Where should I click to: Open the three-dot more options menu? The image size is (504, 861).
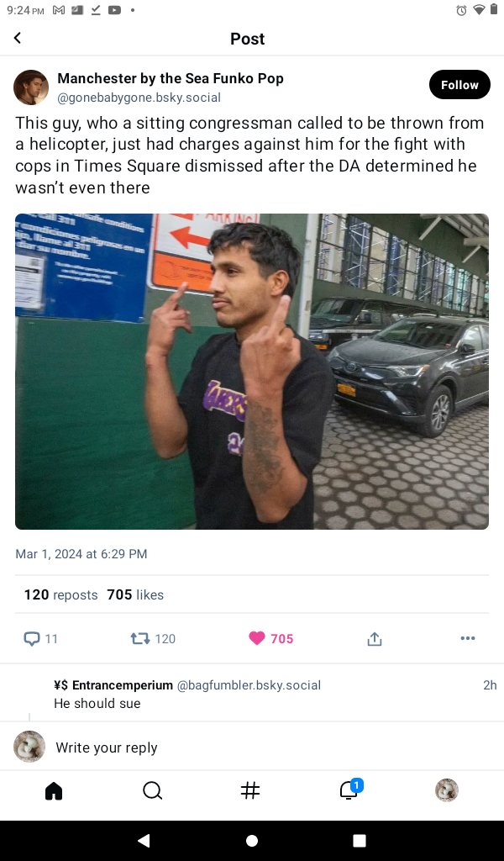(468, 638)
